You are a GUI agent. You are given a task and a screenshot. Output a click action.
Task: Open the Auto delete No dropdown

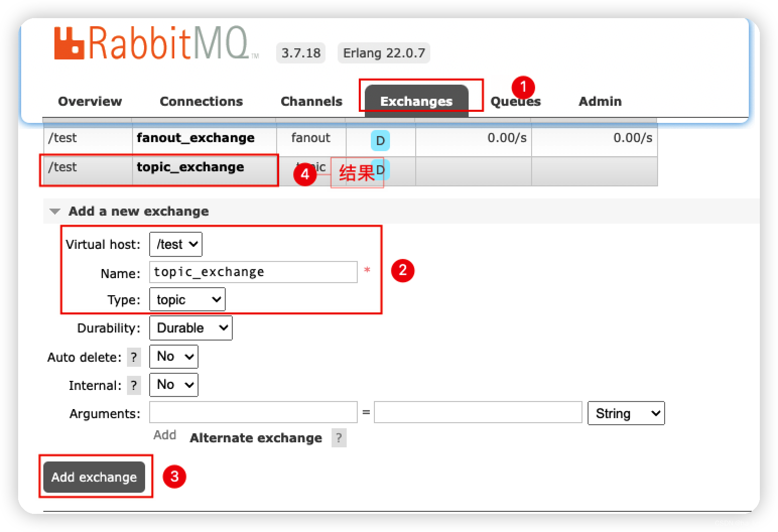point(174,357)
